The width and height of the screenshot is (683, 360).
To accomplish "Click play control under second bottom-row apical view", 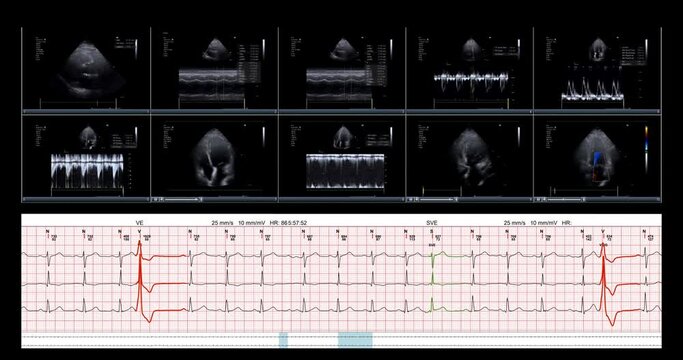I will [x=155, y=200].
